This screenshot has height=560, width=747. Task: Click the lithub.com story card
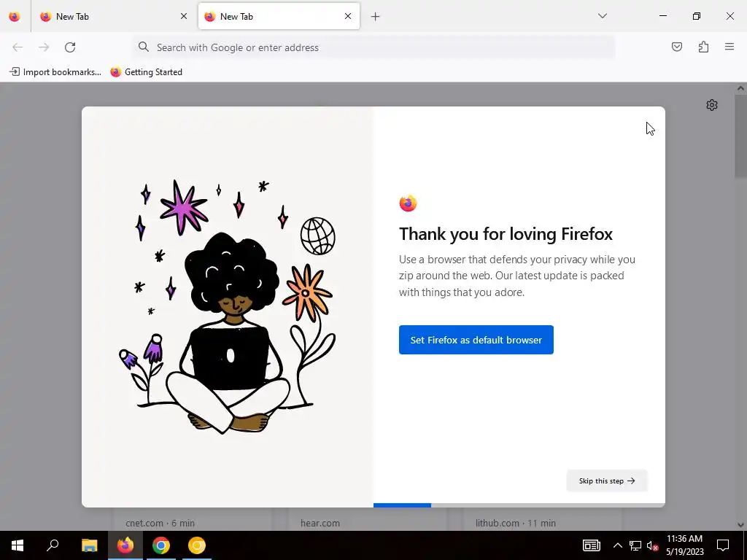point(543,519)
